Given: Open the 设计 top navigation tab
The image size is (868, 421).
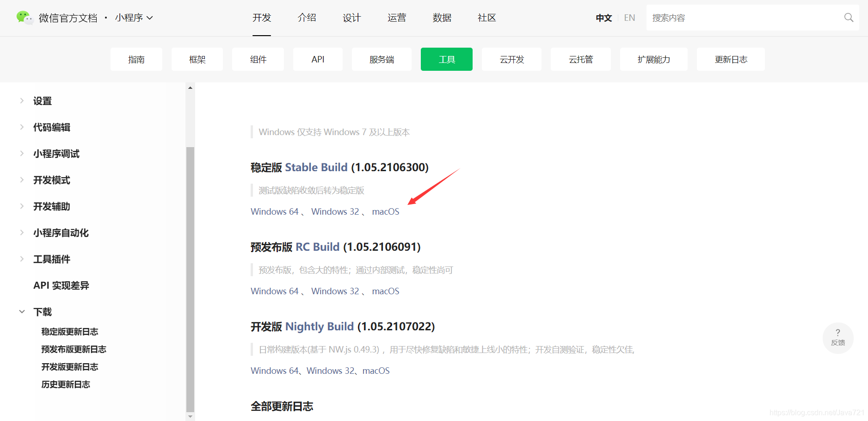Looking at the screenshot, I should pos(352,18).
